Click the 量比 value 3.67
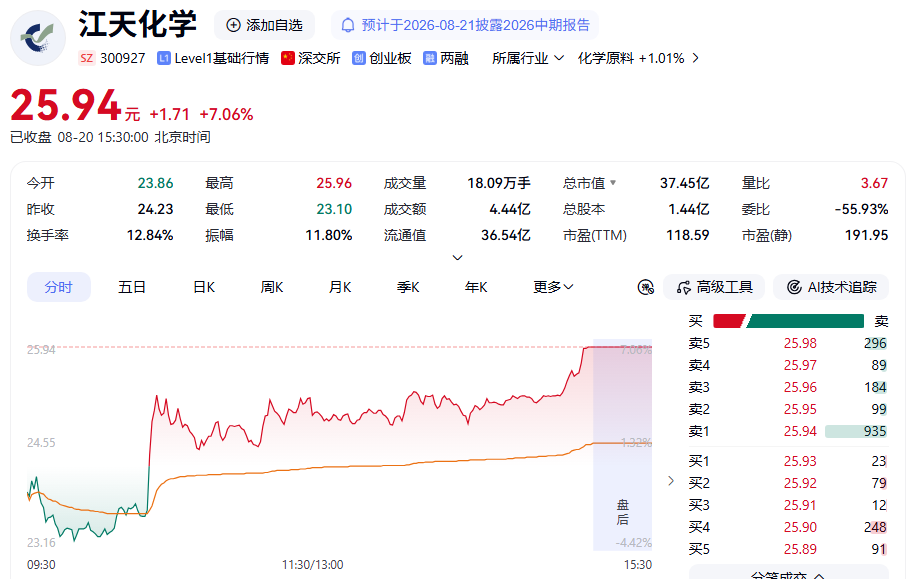The image size is (913, 579). [x=874, y=183]
